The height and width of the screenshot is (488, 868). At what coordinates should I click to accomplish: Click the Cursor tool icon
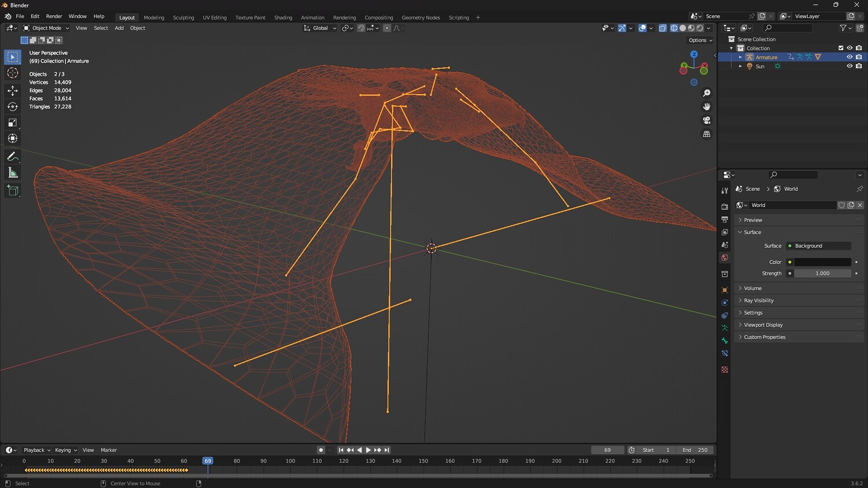click(12, 73)
